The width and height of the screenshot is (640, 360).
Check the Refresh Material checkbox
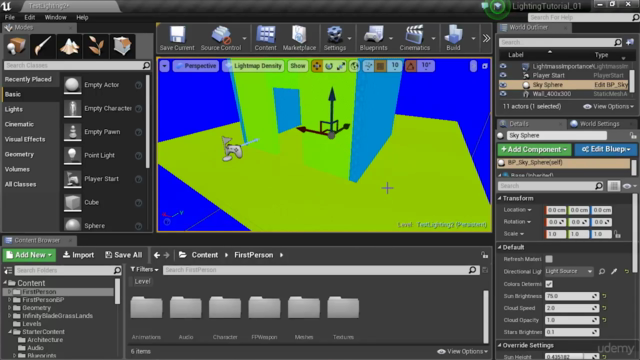tap(549, 259)
